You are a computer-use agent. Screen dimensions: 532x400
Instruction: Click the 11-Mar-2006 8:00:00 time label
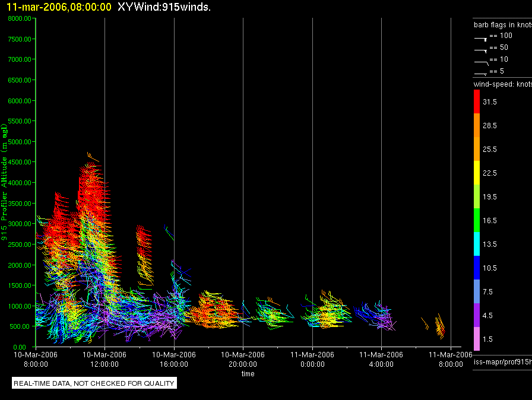451,359
